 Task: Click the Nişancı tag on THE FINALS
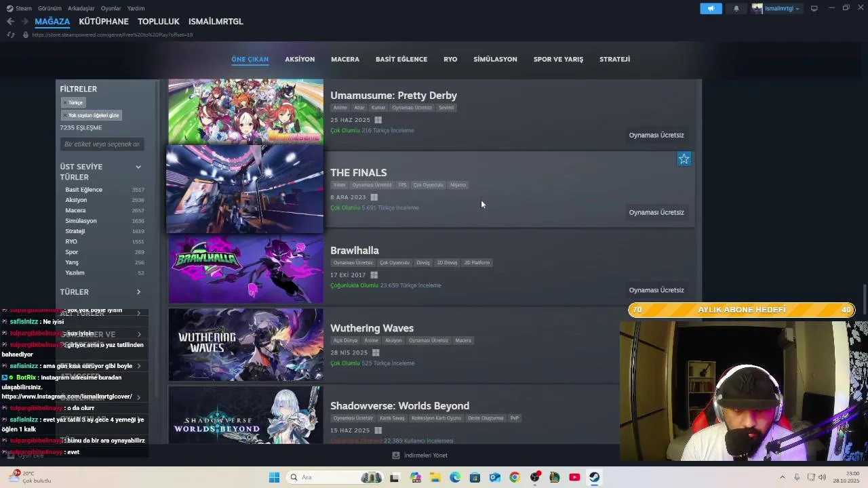[x=458, y=185]
